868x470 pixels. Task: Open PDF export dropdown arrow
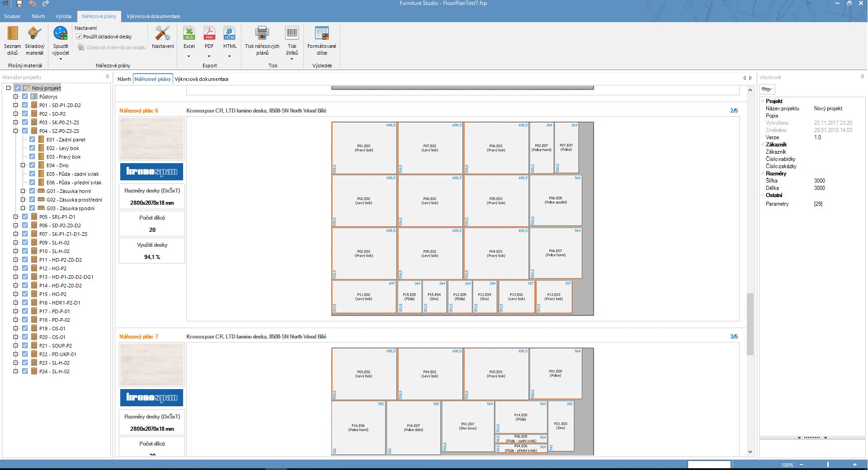[x=209, y=56]
